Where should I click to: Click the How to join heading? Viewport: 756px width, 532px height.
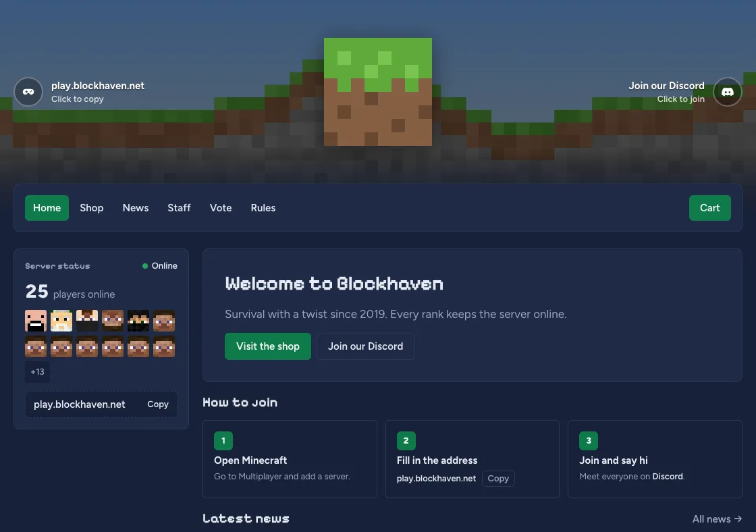pyautogui.click(x=240, y=402)
